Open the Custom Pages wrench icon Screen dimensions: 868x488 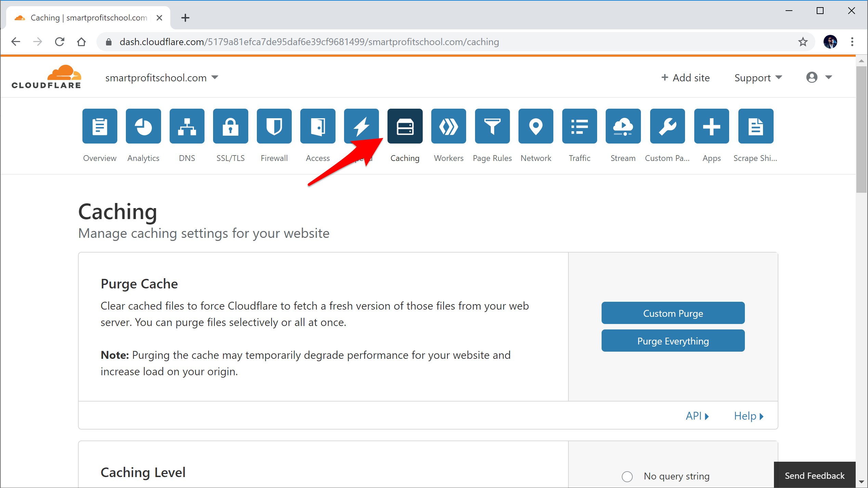[x=668, y=126]
